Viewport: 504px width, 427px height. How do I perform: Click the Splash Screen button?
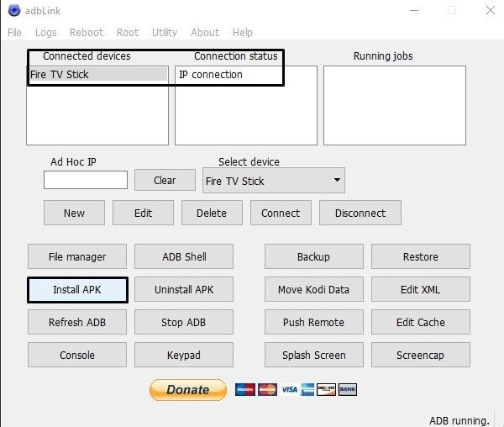tap(314, 355)
